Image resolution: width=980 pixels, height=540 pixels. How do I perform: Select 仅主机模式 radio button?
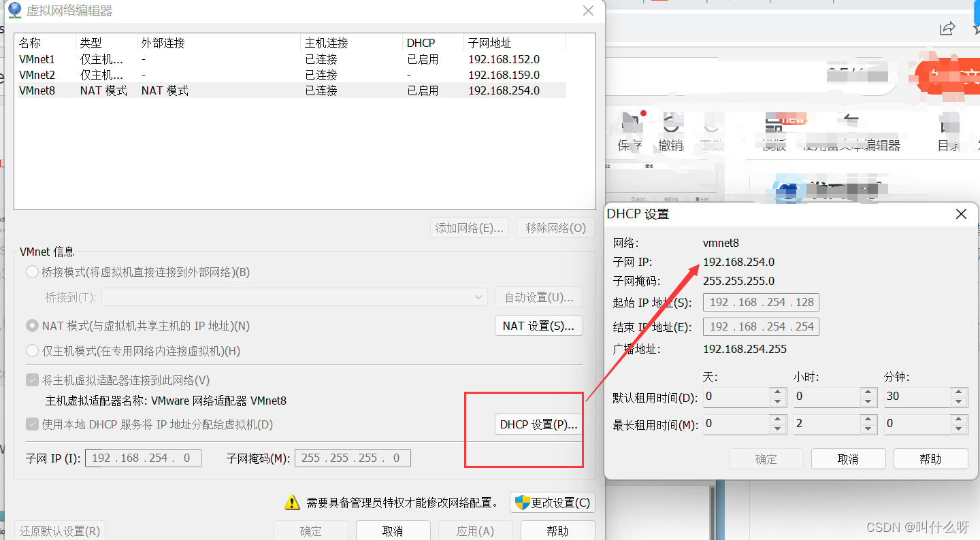click(32, 351)
